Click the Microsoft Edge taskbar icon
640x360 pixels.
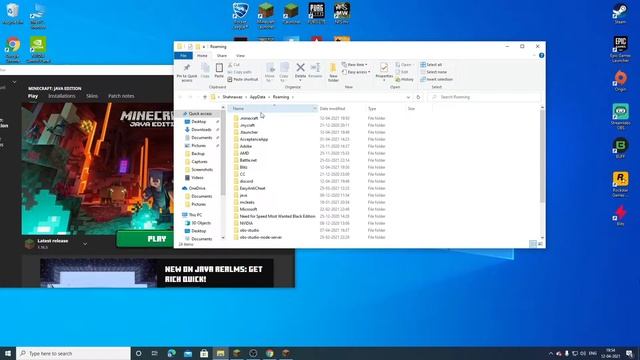click(171, 353)
